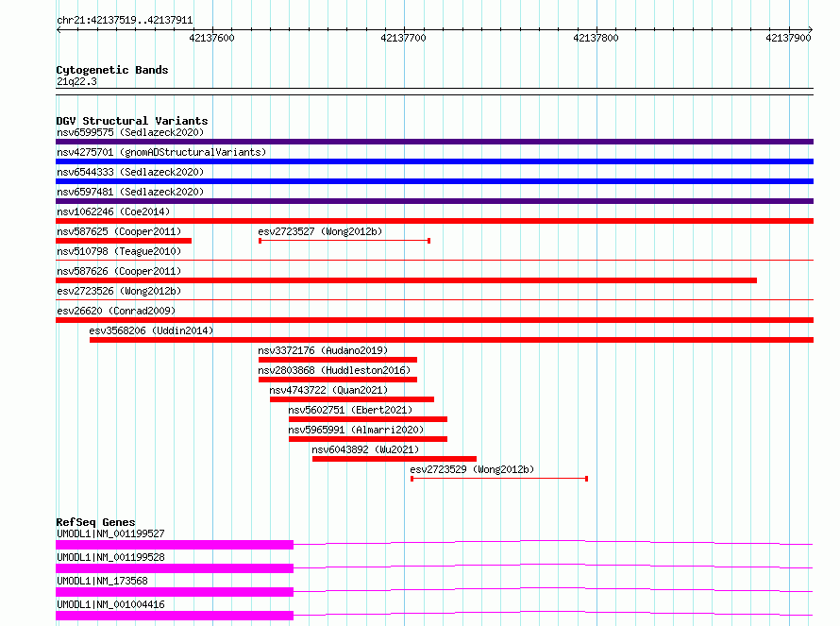Open the nsv1062246 (Coe2014) variant

tap(113, 211)
